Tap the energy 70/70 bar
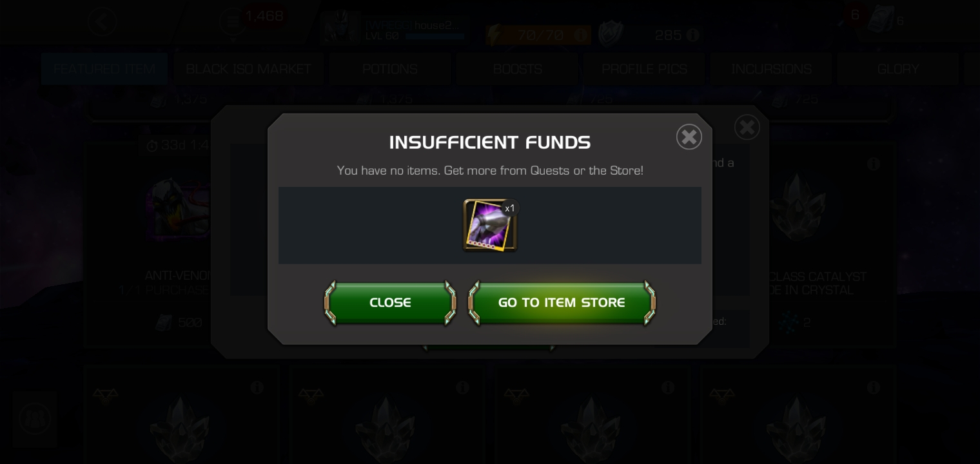The image size is (980, 464). tap(538, 35)
